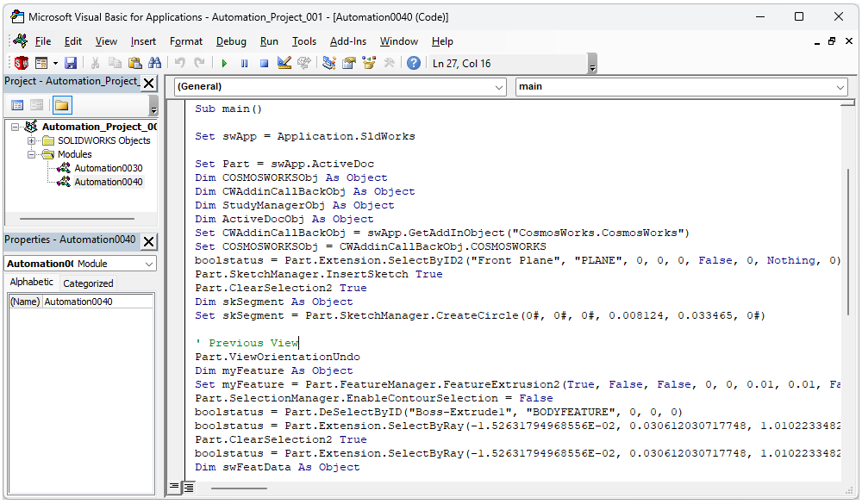Viewport: 862px width, 504px height.
Task: Open the Help menu
Action: coord(442,41)
